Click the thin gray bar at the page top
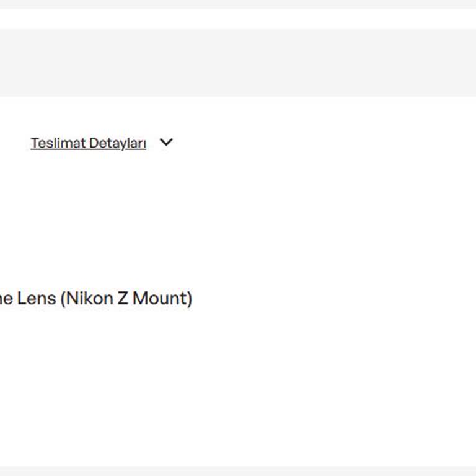The height and width of the screenshot is (476, 476). coord(238,4)
